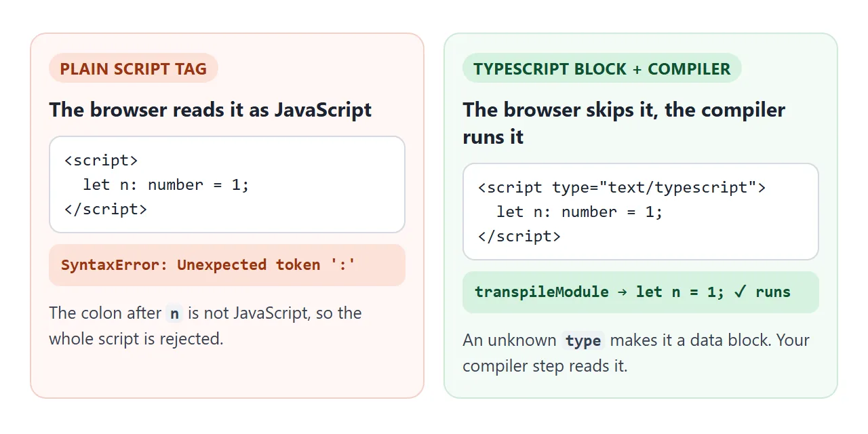The height and width of the screenshot is (434, 868).
Task: Click 'let n: number = 1;' in the TypeScript block
Action: tap(580, 212)
